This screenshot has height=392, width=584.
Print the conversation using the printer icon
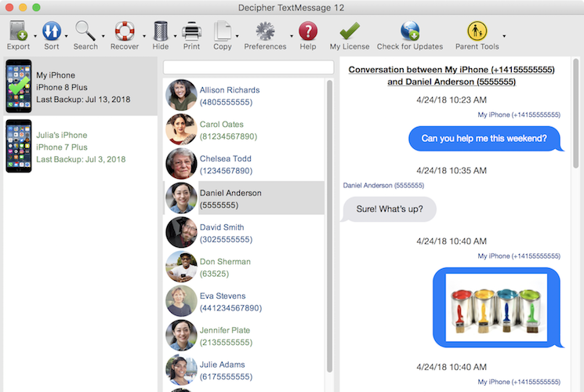pyautogui.click(x=191, y=31)
